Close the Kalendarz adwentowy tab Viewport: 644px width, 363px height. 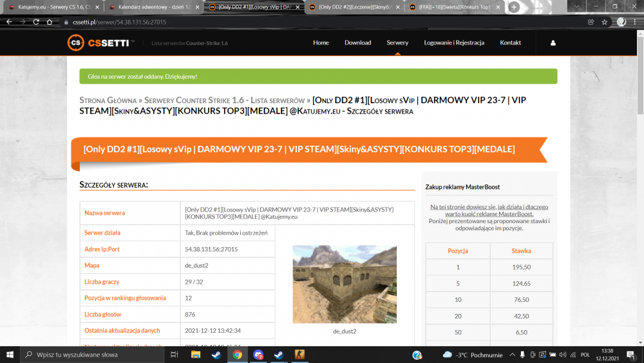click(197, 7)
